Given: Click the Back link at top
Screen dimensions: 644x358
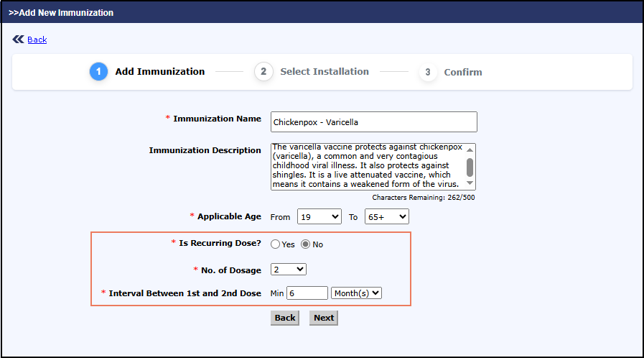Looking at the screenshot, I should click(37, 40).
